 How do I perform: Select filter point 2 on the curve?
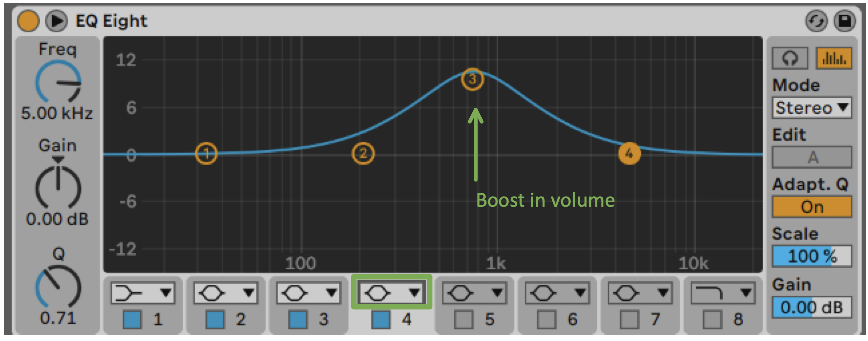(363, 153)
